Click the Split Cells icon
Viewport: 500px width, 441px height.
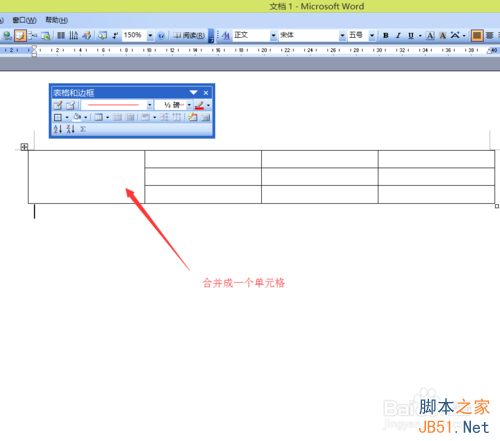[130, 117]
